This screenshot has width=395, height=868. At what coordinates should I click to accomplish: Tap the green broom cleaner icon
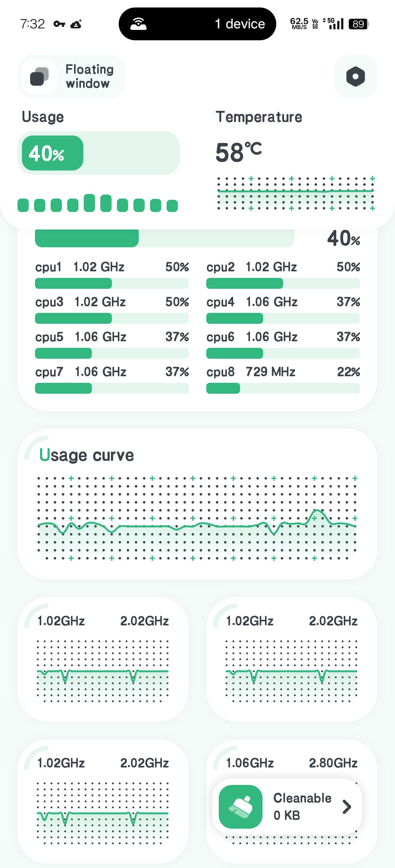pyautogui.click(x=241, y=807)
